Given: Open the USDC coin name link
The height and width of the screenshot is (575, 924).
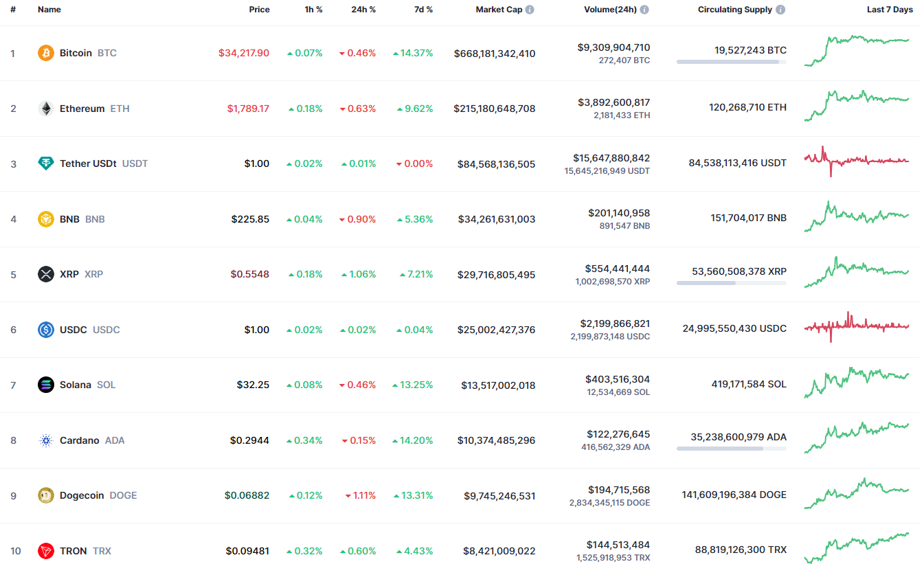Looking at the screenshot, I should pos(74,330).
